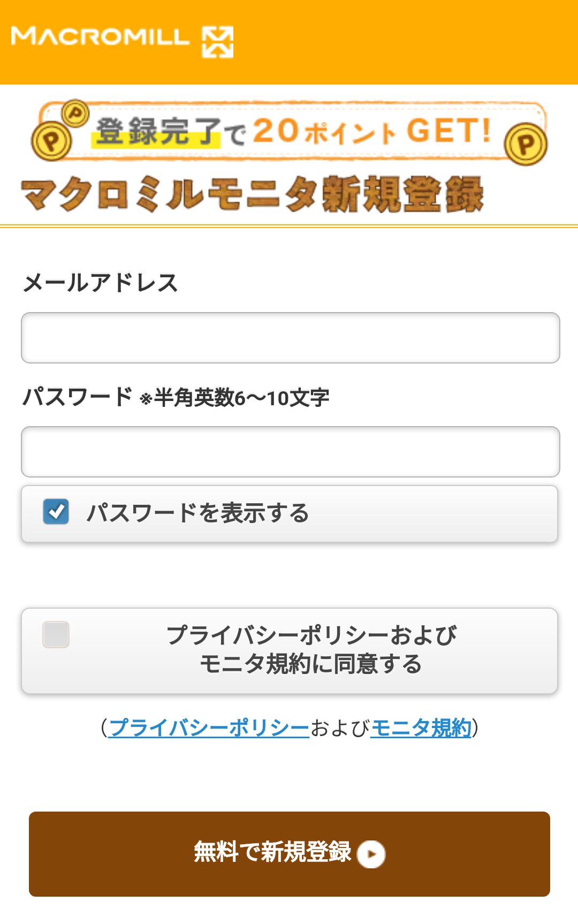Image resolution: width=578 pixels, height=924 pixels.
Task: Click the パスワード ※半角英数6〜10文字 label
Action: (177, 396)
